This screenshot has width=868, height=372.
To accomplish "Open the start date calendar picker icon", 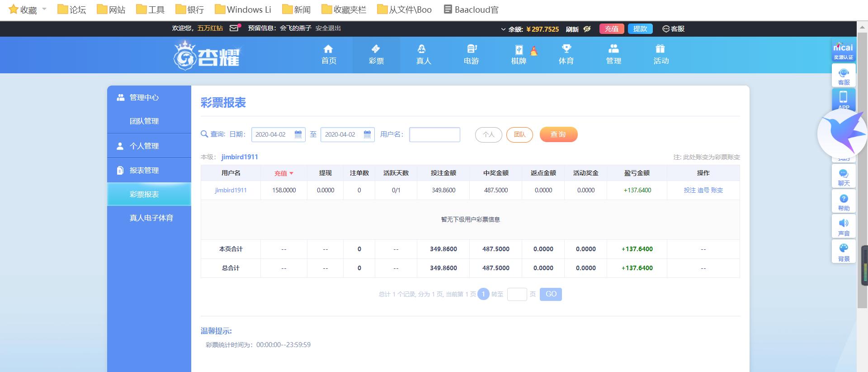I will pyautogui.click(x=298, y=134).
